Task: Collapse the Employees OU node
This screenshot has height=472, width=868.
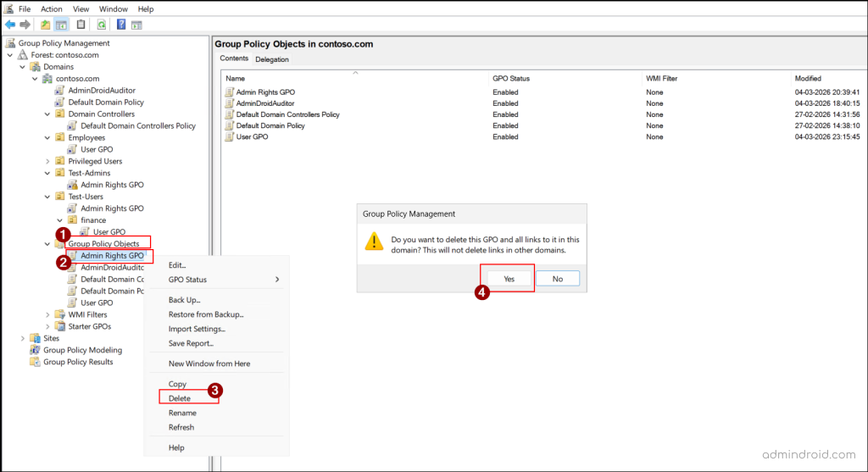Action: [x=47, y=138]
